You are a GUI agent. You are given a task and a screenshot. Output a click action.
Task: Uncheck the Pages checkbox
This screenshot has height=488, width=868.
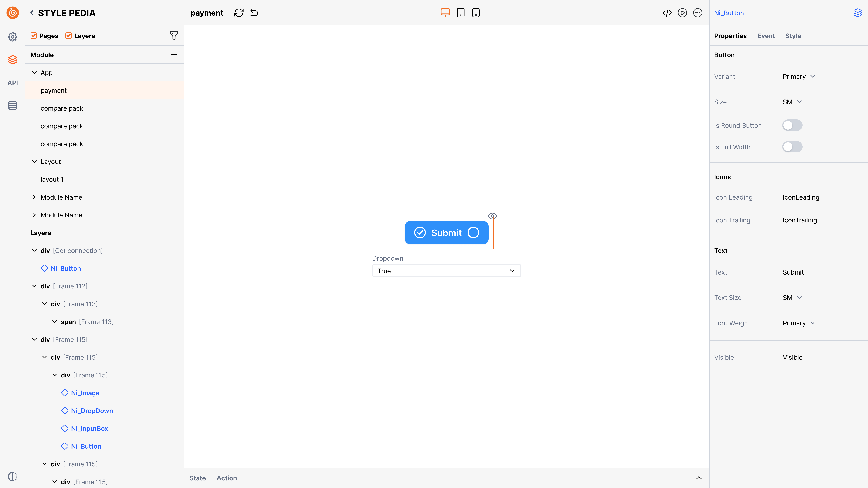(34, 36)
